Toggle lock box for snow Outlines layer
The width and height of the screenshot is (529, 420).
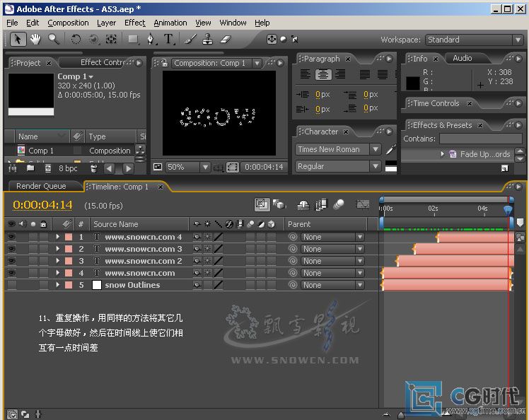point(44,285)
